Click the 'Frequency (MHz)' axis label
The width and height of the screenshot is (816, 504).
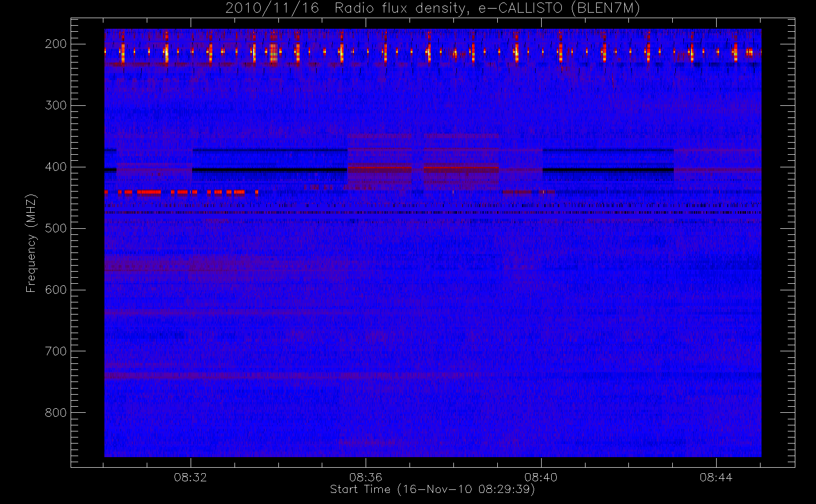[x=31, y=243]
